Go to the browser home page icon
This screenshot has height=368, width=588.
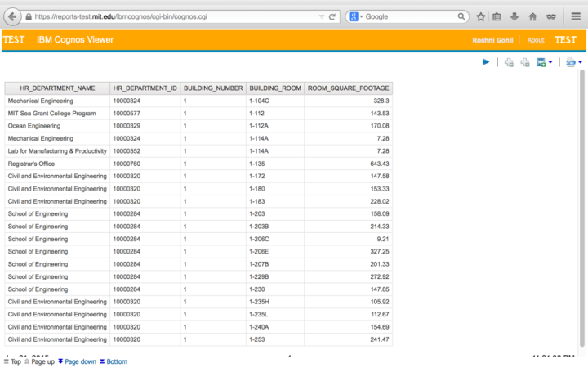click(532, 16)
